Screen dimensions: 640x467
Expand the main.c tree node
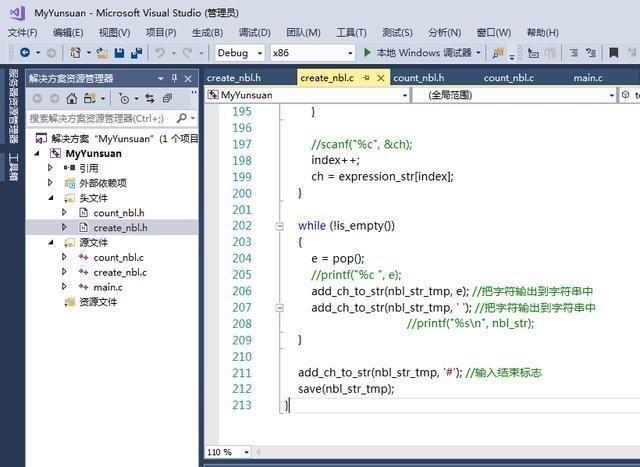click(64, 287)
